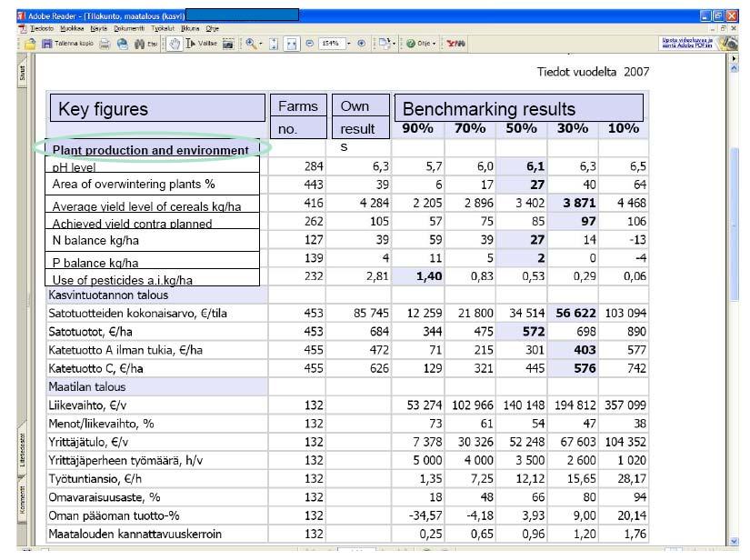The width and height of the screenshot is (750, 560).
Task: Click the 'Plant production and environment' row
Action: coord(152,148)
